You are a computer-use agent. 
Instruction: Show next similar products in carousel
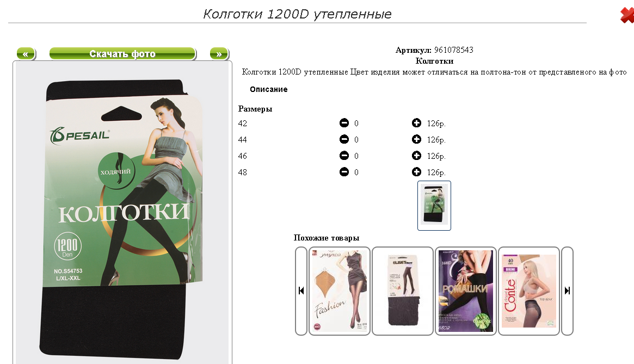coord(567,291)
